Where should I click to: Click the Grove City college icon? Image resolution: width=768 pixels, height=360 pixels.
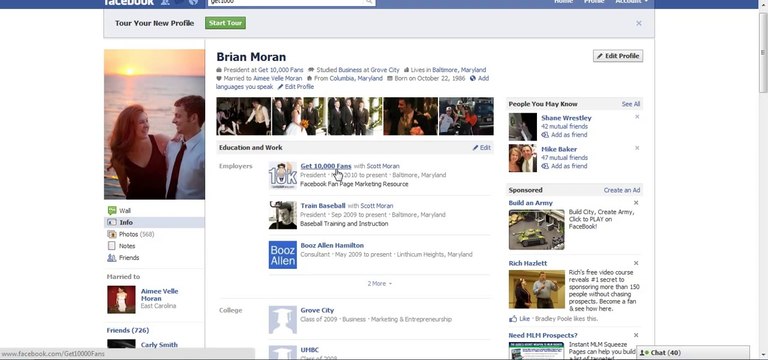point(283,320)
